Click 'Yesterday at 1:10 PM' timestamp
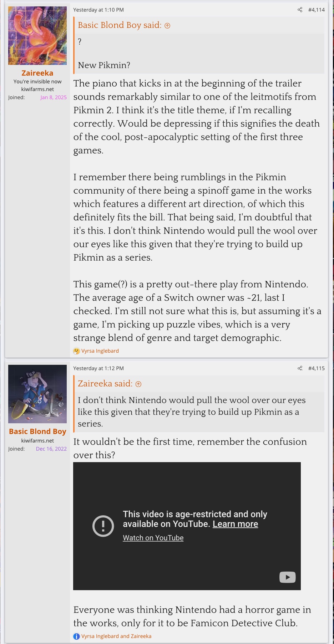Image resolution: width=334 pixels, height=644 pixels. point(98,10)
